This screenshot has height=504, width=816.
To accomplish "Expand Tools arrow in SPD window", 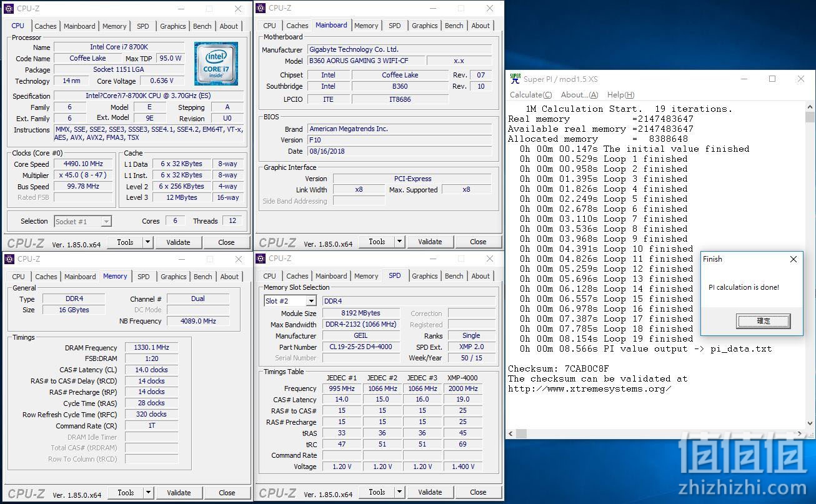I will [x=400, y=492].
